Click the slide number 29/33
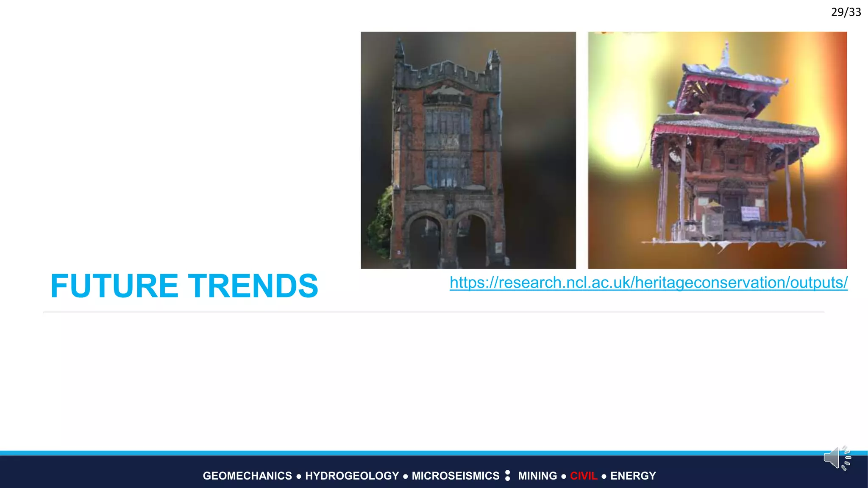Image resolution: width=868 pixels, height=488 pixels. click(846, 12)
